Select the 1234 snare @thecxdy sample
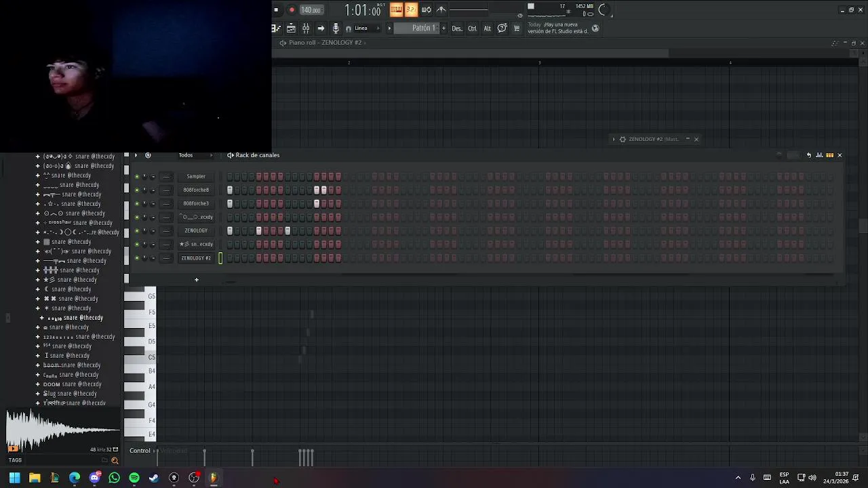 (79, 337)
